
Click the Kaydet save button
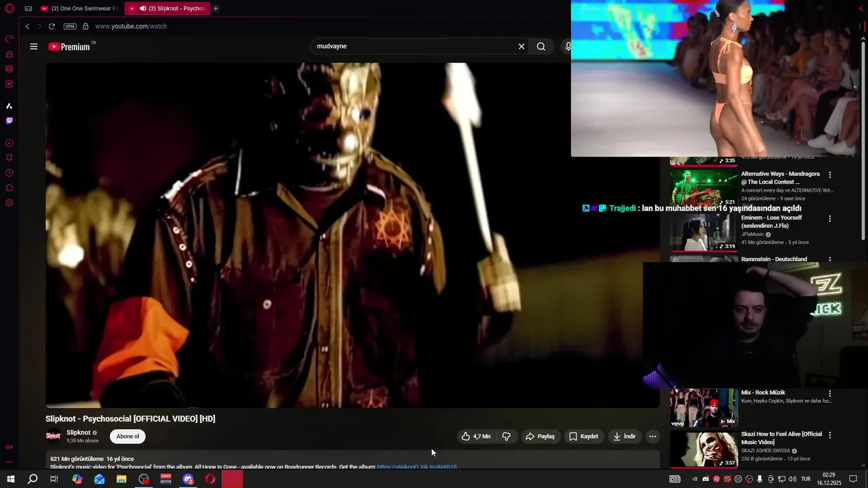[x=584, y=436]
